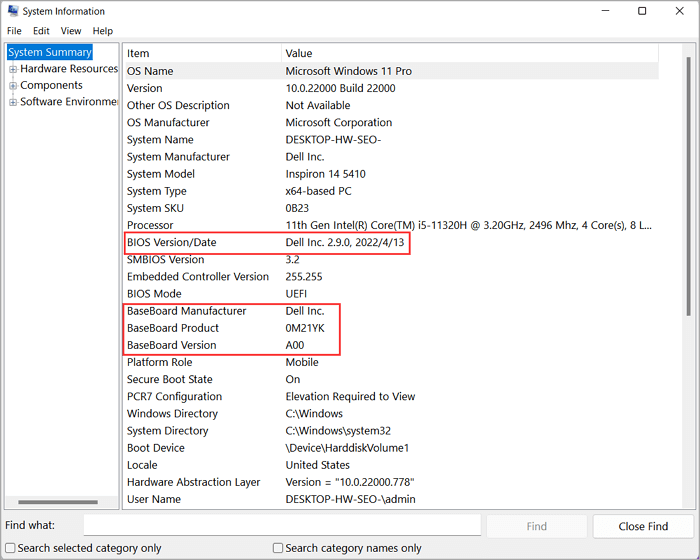Open the Help menu

click(x=103, y=31)
